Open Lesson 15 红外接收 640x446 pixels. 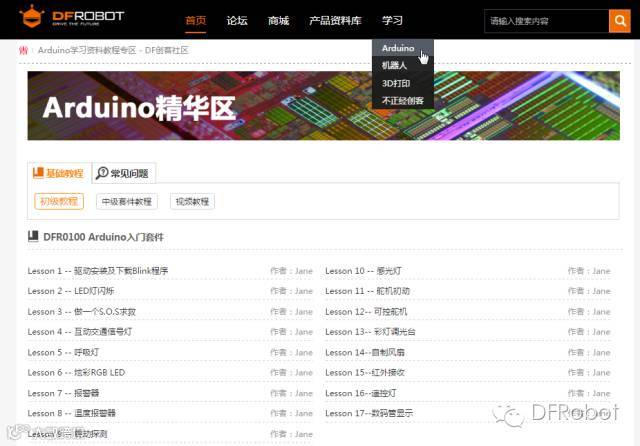365,373
